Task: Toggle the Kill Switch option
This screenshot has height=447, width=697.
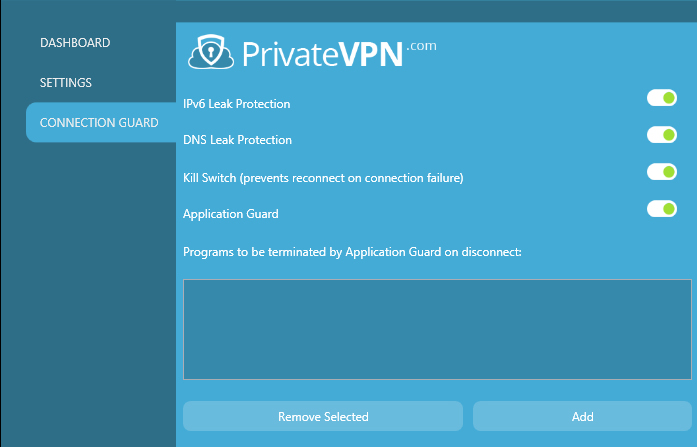Action: pyautogui.click(x=661, y=172)
